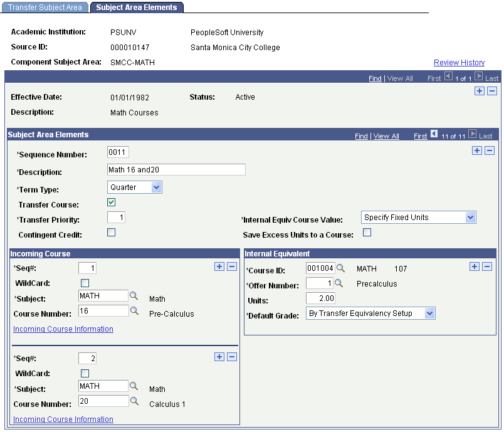The image size is (504, 432).
Task: Remove incoming course Seq# 2 row
Action: [232, 357]
